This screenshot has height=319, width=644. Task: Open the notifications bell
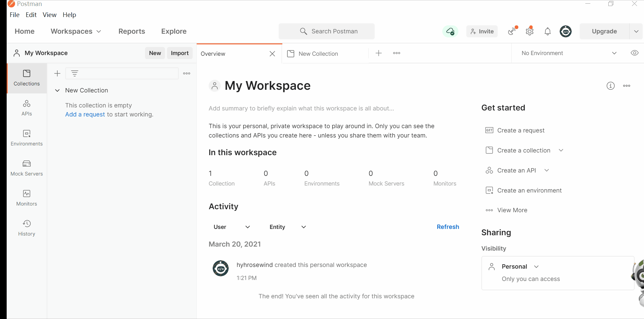[x=547, y=31]
